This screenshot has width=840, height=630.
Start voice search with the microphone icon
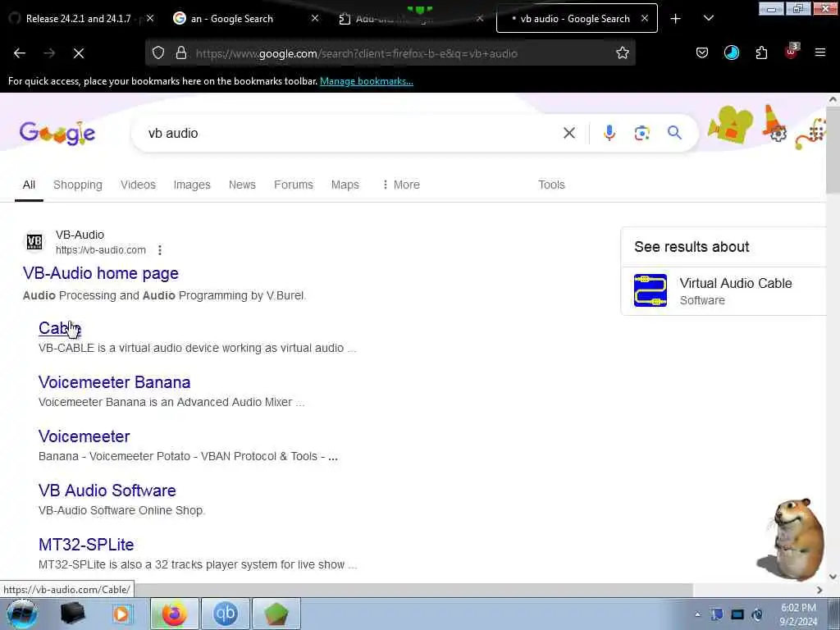pyautogui.click(x=609, y=133)
